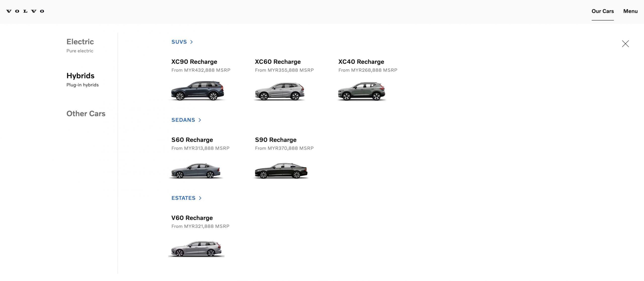Open the XC40 Recharge title link
The height and width of the screenshot is (281, 644).
pyautogui.click(x=361, y=62)
